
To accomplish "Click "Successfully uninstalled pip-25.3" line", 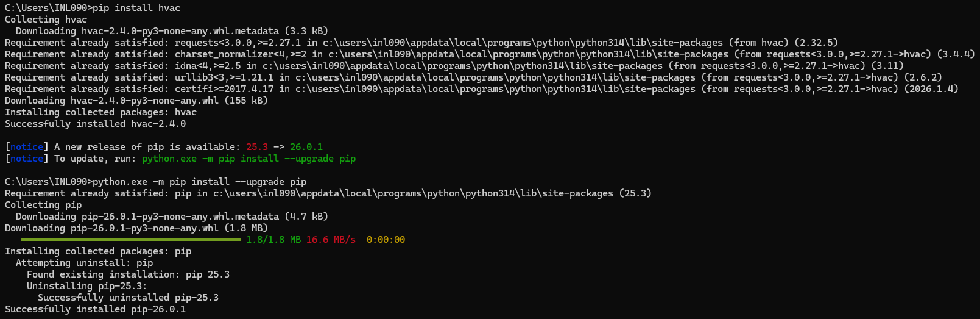I will click(128, 298).
